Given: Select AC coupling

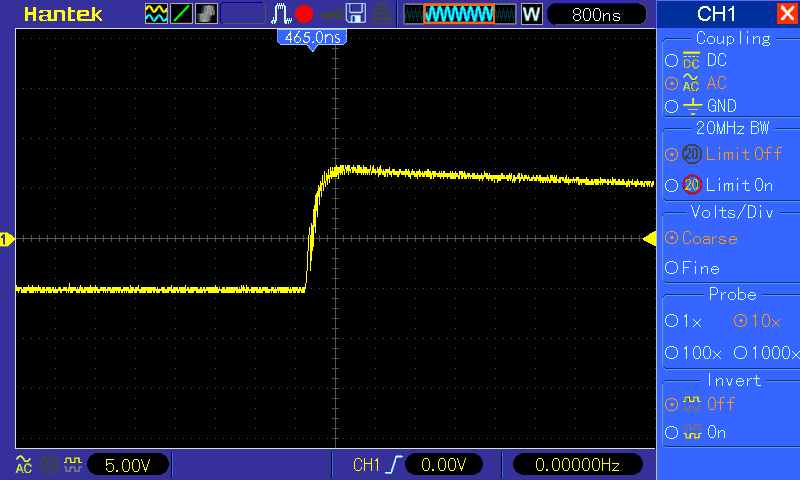Looking at the screenshot, I should click(696, 83).
